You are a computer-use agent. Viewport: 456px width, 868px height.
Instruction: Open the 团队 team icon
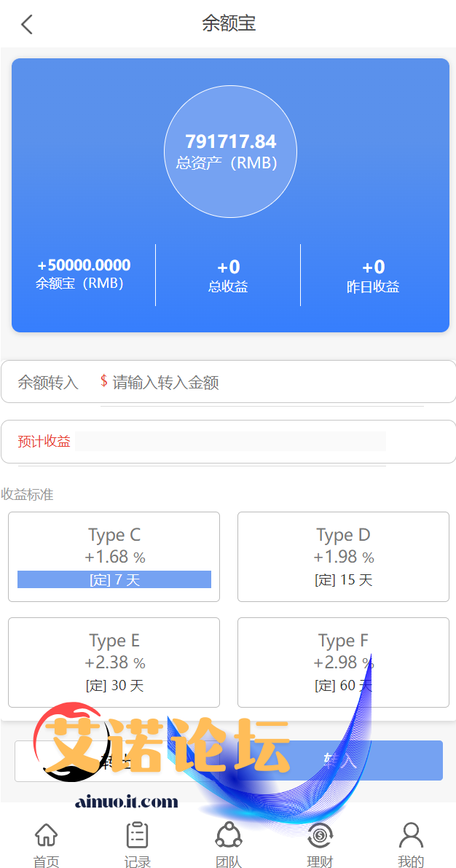229,845
